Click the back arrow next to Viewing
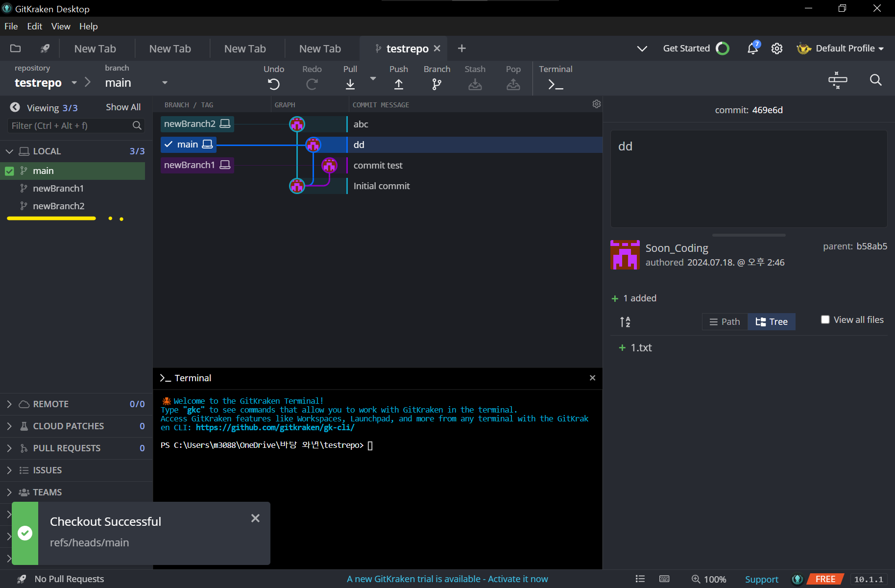The image size is (895, 588). coord(15,107)
